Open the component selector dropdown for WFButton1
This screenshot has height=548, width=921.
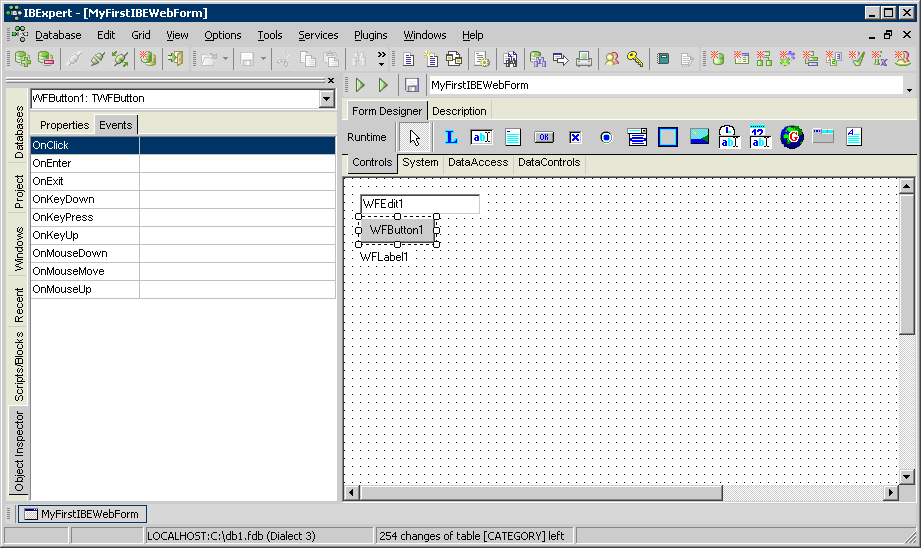(326, 99)
